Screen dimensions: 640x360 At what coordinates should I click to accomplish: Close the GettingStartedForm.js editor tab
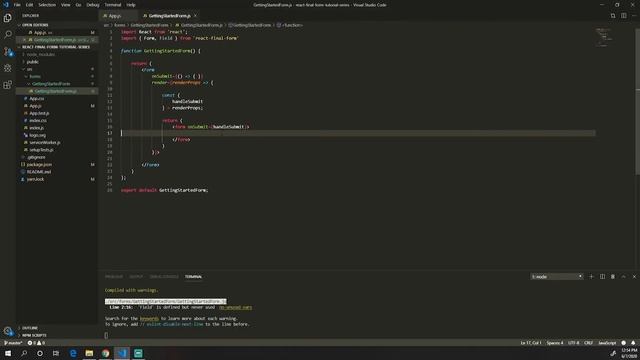point(195,16)
